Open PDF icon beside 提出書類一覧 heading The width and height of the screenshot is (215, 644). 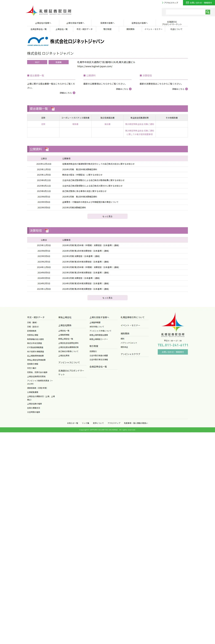click(53, 109)
